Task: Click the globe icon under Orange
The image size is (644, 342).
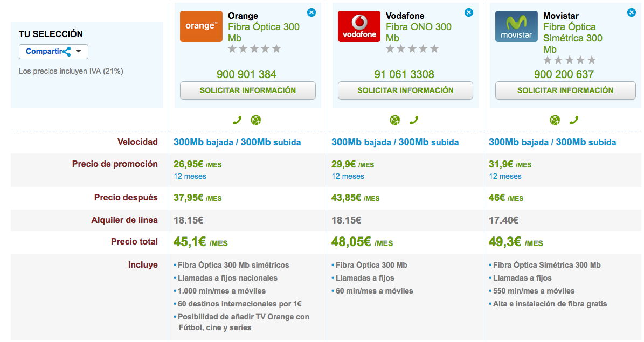Action: [255, 120]
